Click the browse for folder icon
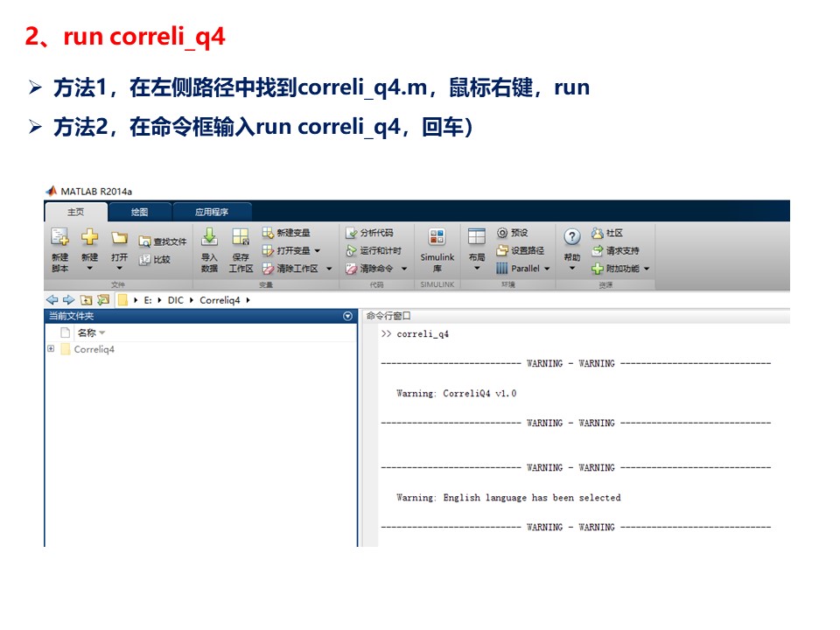The image size is (840, 630). coord(103,300)
